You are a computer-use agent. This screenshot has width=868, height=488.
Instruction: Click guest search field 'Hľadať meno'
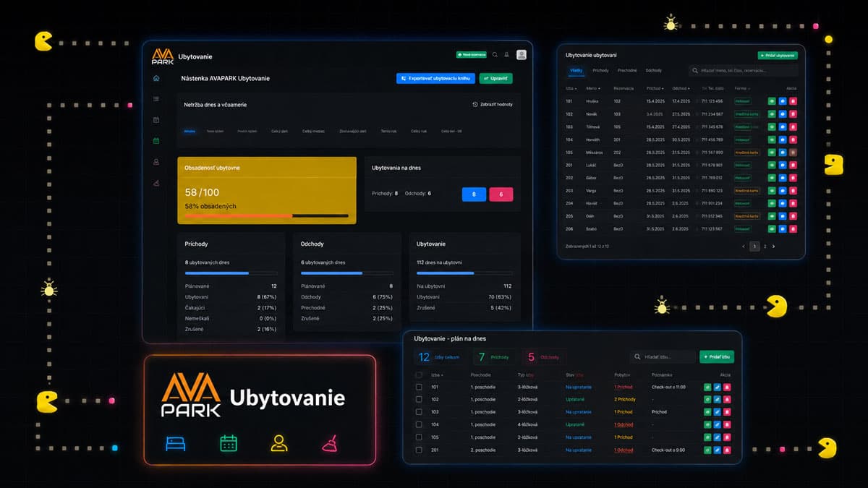(x=743, y=71)
